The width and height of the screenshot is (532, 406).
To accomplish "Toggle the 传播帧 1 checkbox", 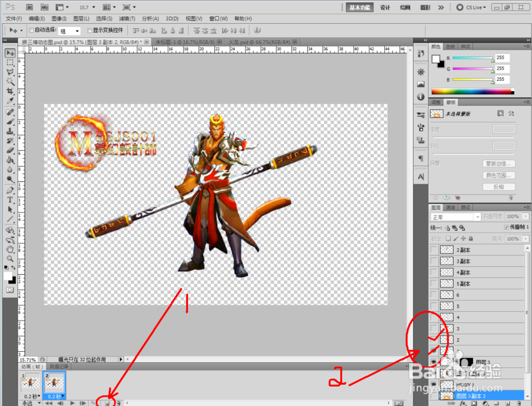I will [506, 227].
